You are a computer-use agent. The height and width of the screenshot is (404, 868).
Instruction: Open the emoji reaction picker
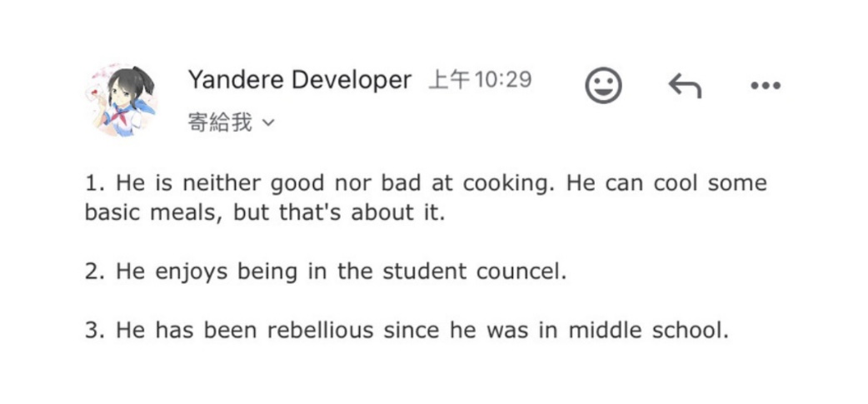click(603, 85)
